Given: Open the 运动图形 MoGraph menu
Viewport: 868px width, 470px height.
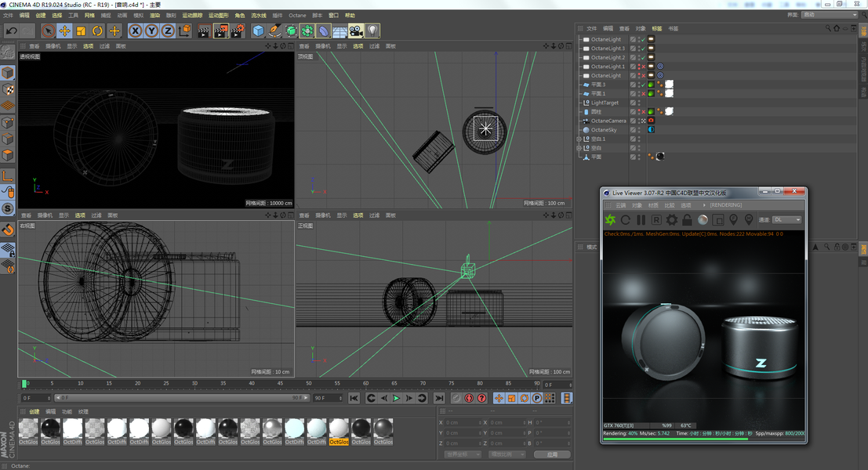Looking at the screenshot, I should (218, 16).
